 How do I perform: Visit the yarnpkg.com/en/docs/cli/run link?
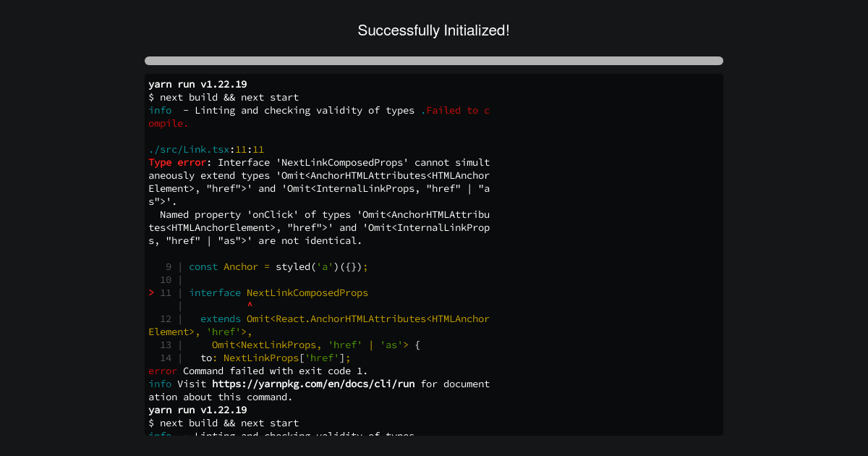coord(311,384)
